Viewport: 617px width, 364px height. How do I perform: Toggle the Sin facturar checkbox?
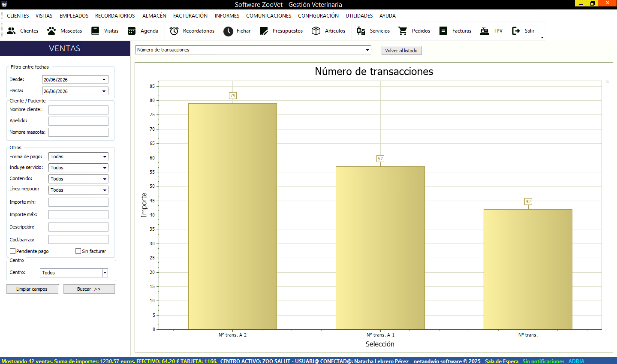[x=78, y=251]
